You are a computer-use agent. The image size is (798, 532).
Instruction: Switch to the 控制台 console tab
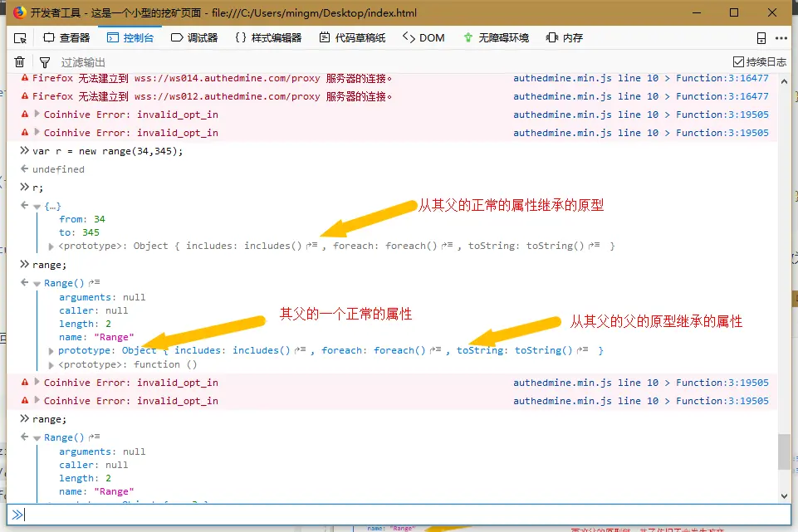[130, 38]
